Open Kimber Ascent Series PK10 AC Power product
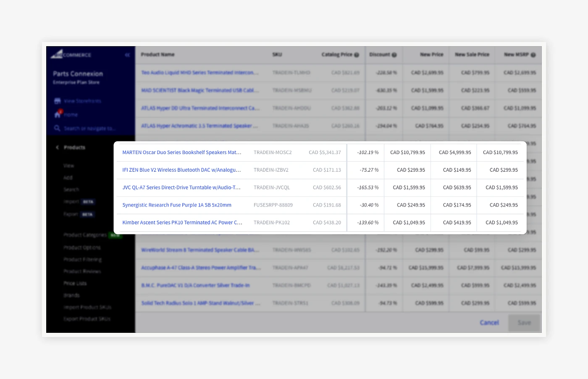Viewport: 588px width, 379px height. coord(182,223)
